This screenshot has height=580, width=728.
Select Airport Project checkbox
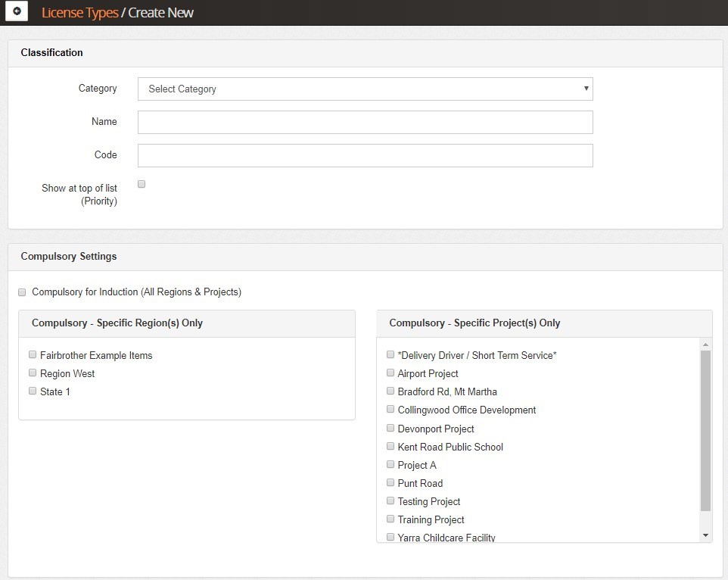pyautogui.click(x=390, y=373)
